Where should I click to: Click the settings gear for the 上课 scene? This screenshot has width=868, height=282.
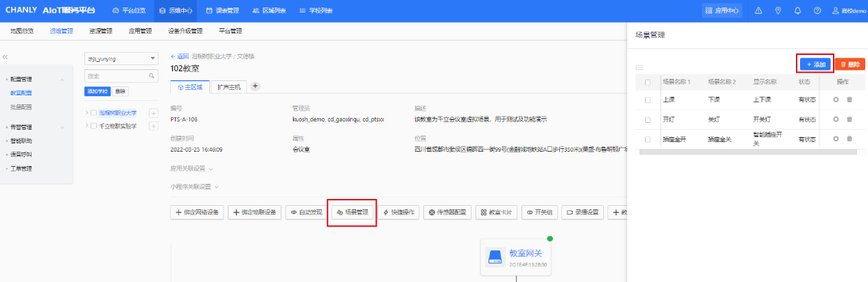click(x=836, y=99)
